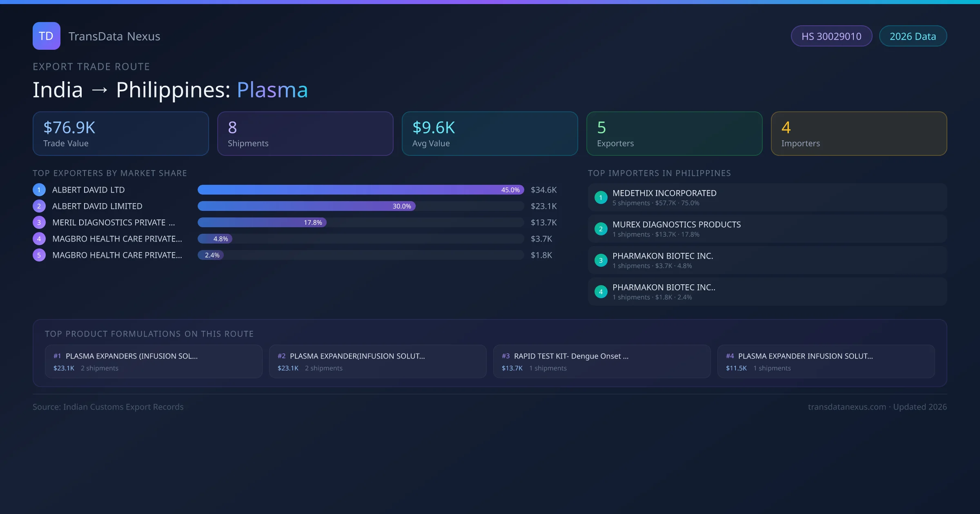Click rank badge 3 next to MERIL DIAGNOSTICS

39,222
